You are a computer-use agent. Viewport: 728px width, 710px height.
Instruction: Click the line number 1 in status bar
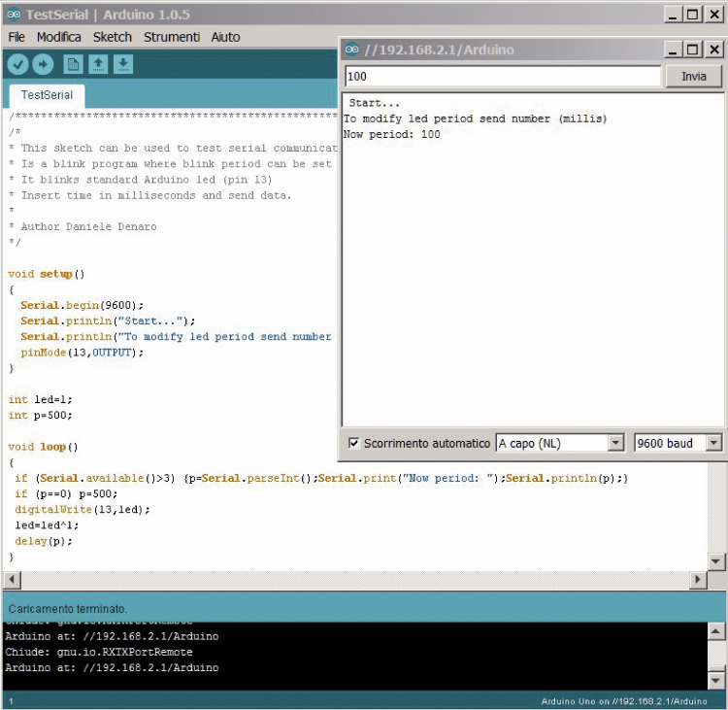coord(11,701)
